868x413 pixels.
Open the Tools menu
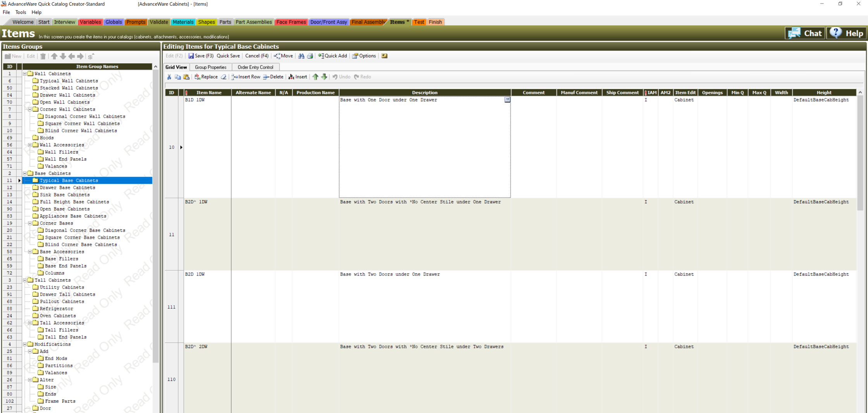tap(21, 12)
